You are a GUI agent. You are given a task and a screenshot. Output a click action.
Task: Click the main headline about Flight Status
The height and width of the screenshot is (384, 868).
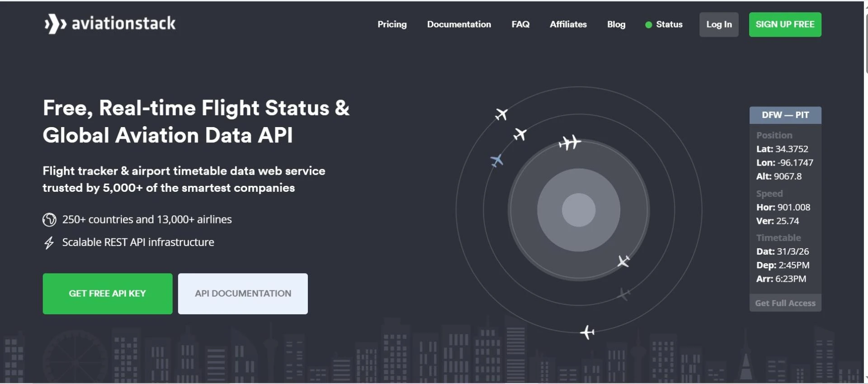point(196,121)
